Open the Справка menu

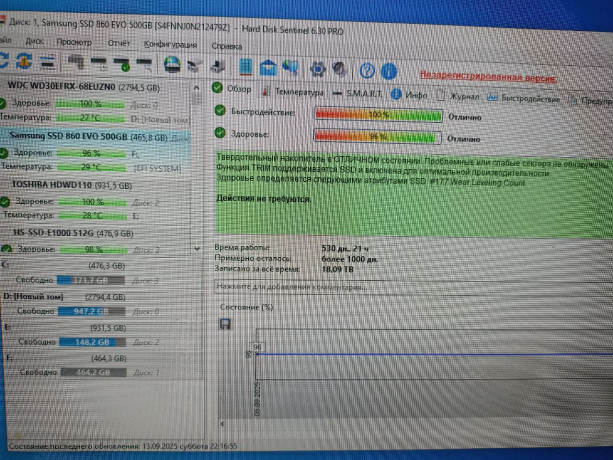coord(227,46)
